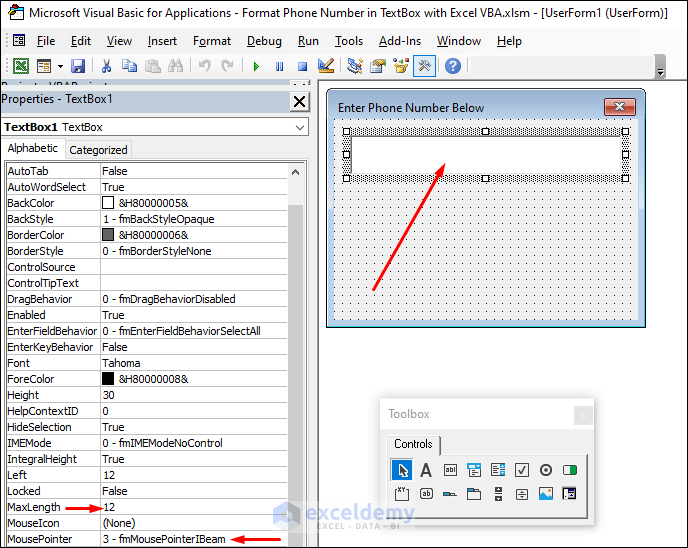The height and width of the screenshot is (548, 688).
Task: Run the Sub/UserForm with the green play icon
Action: click(256, 67)
